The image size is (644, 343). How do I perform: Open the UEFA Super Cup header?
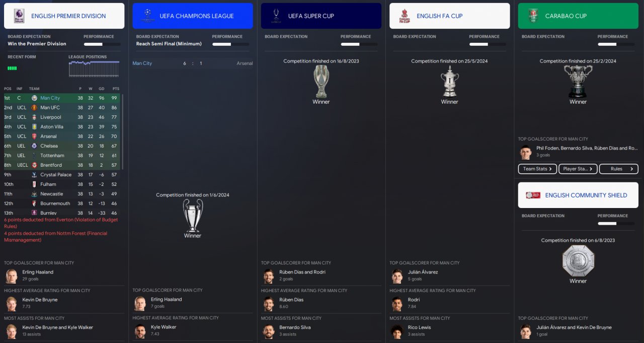pos(321,16)
